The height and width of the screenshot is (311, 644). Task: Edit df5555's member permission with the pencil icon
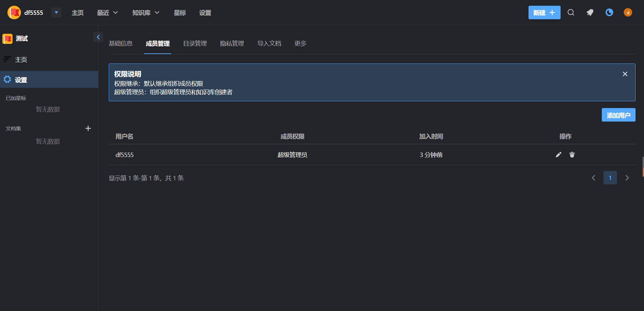[x=559, y=155]
